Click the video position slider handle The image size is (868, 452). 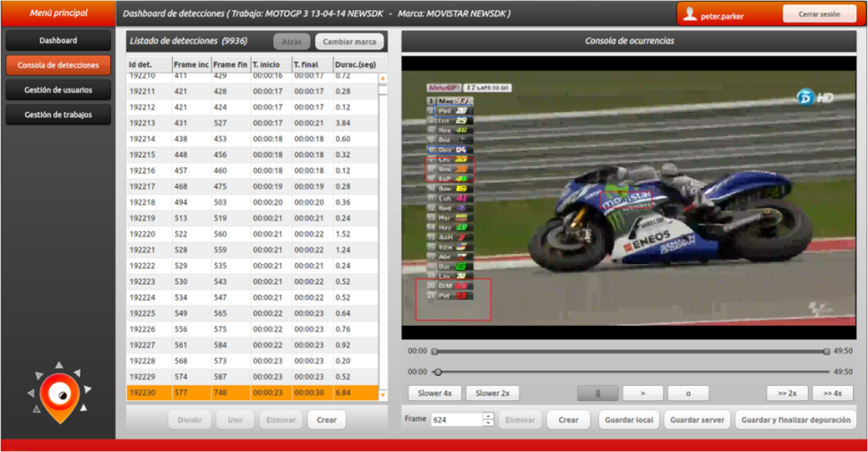coord(438,371)
